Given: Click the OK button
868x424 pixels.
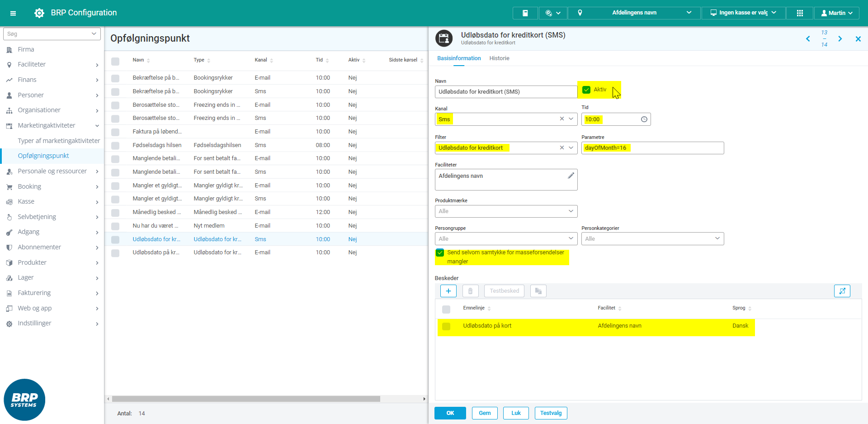Looking at the screenshot, I should pyautogui.click(x=450, y=413).
